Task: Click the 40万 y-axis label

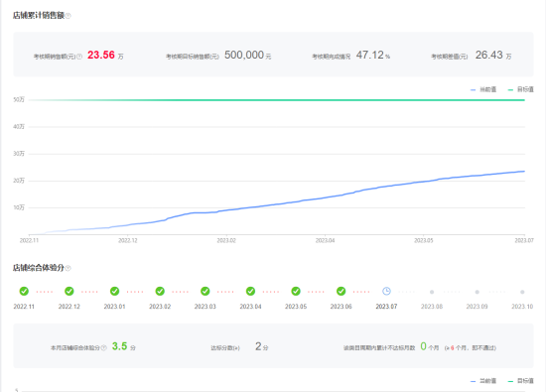Action: [x=19, y=127]
